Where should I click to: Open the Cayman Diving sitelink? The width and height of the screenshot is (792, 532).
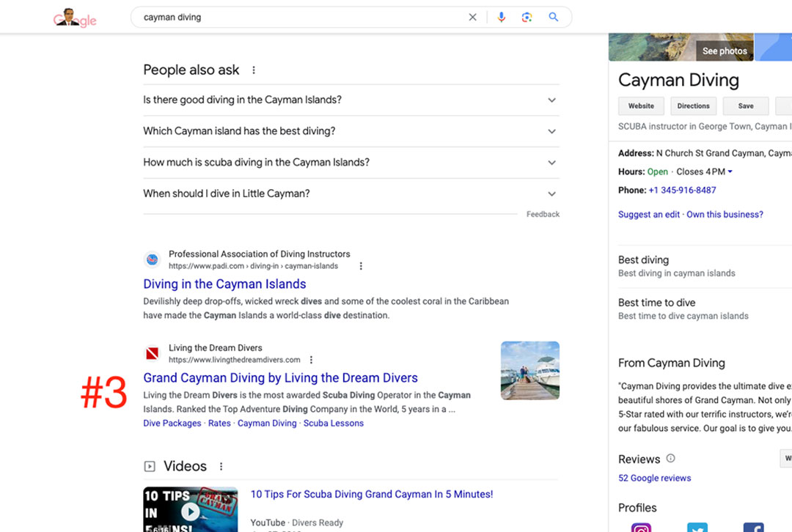click(267, 423)
